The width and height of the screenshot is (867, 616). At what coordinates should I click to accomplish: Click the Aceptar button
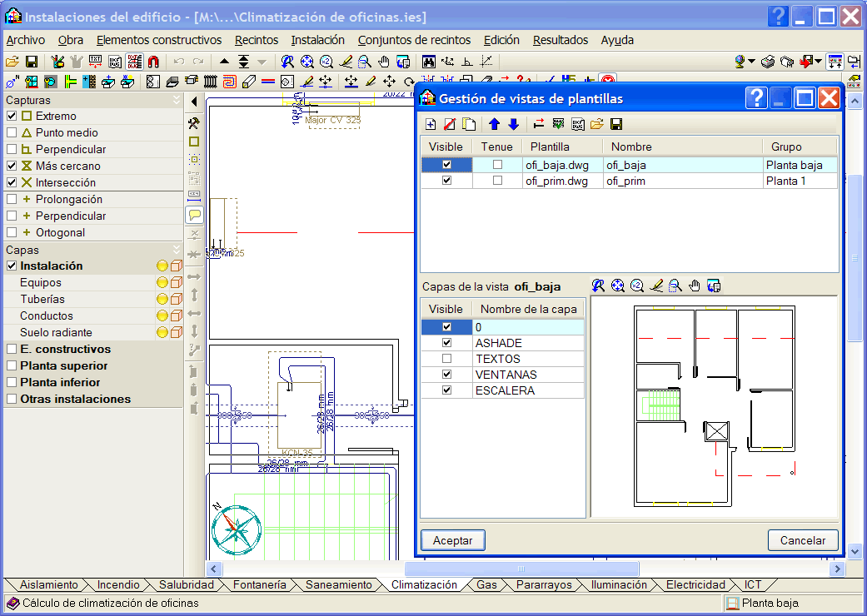[453, 540]
